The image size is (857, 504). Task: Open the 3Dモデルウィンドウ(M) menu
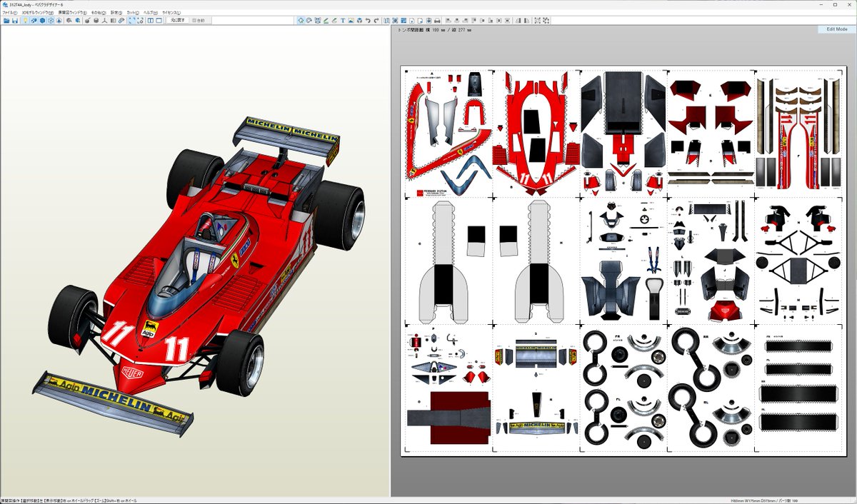tap(37, 13)
